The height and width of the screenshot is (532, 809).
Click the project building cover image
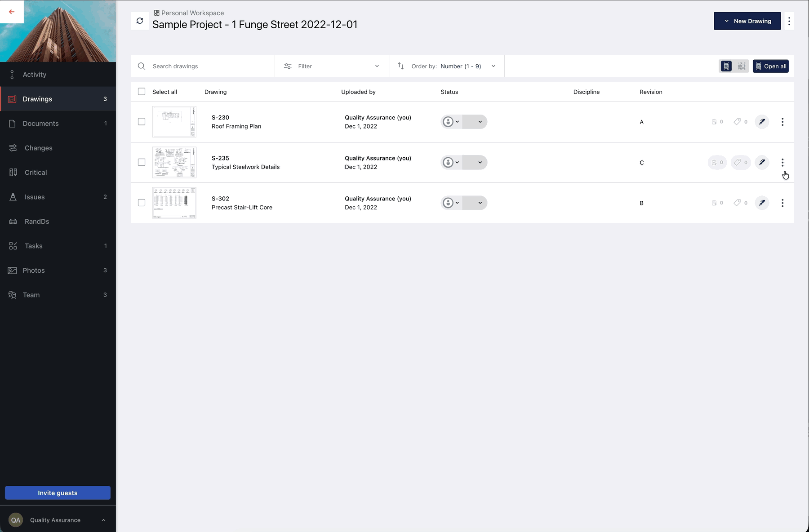58,31
